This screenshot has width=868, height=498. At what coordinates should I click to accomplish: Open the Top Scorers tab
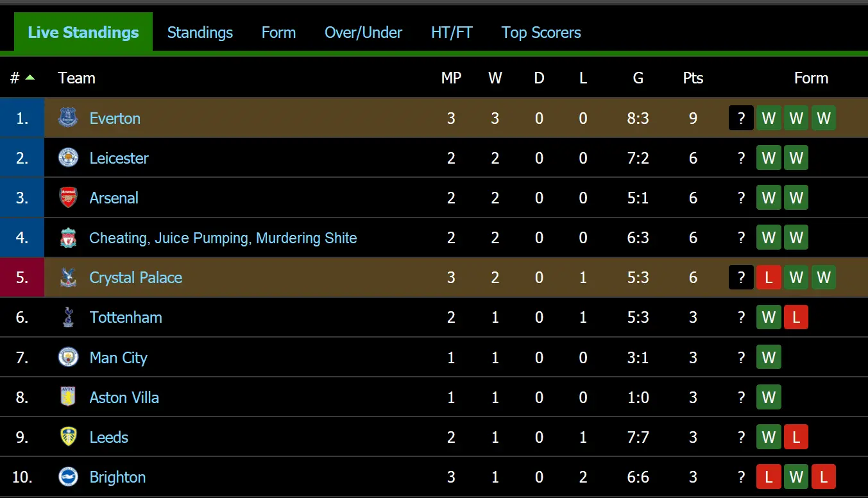coord(541,33)
